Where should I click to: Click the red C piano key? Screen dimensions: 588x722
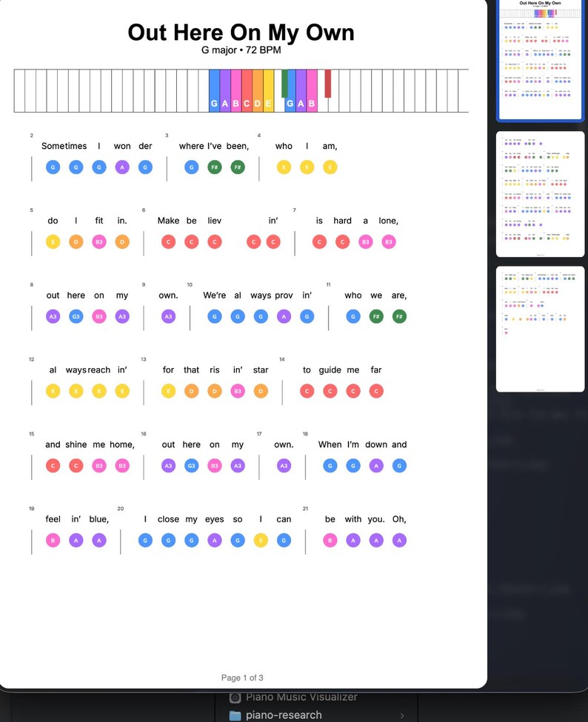point(247,90)
